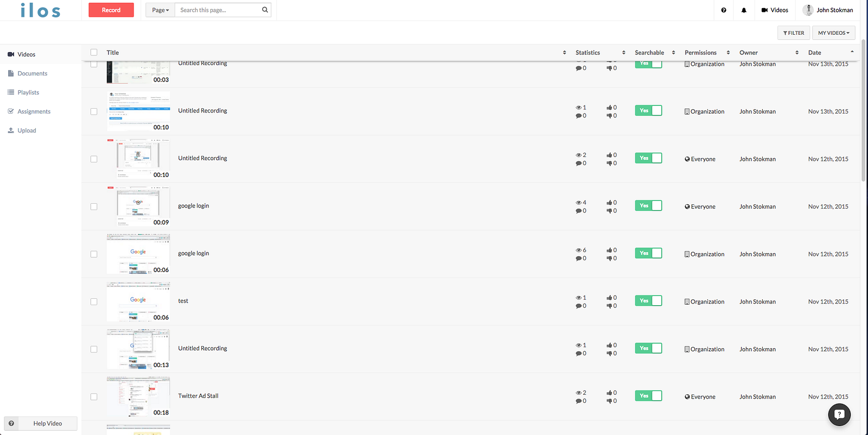Click the comments icon in test row

(x=578, y=306)
